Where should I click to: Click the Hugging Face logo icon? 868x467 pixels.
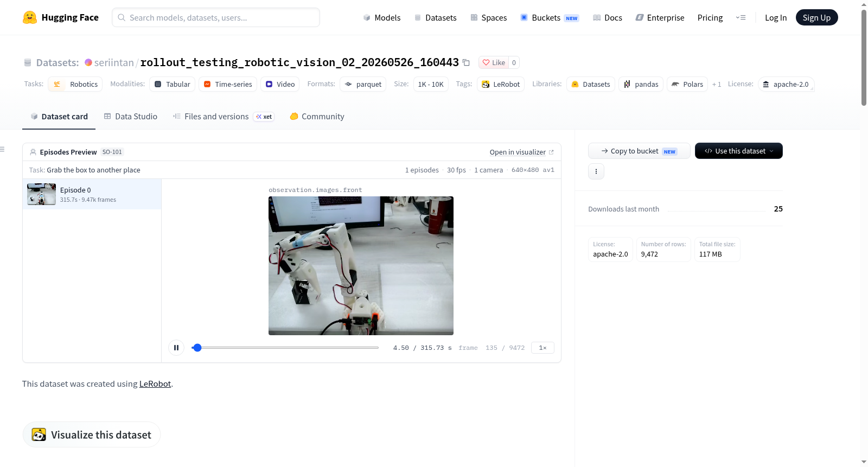point(30,17)
